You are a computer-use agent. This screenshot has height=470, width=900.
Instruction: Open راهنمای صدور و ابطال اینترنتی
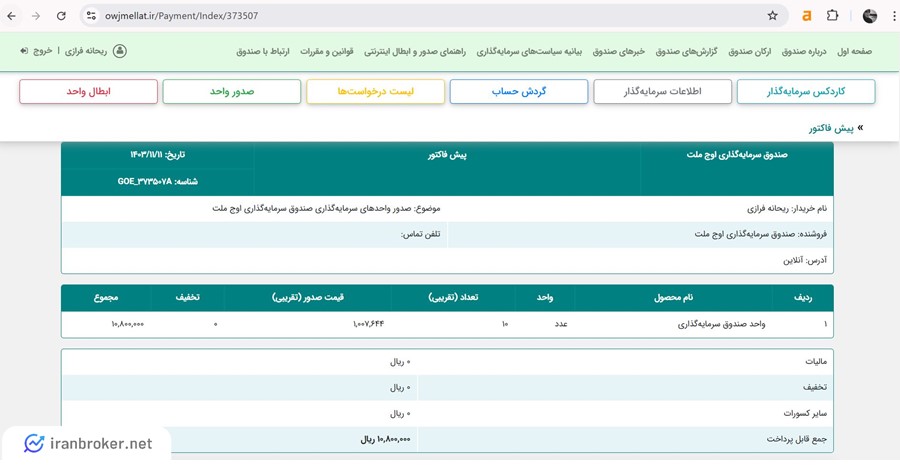(415, 52)
